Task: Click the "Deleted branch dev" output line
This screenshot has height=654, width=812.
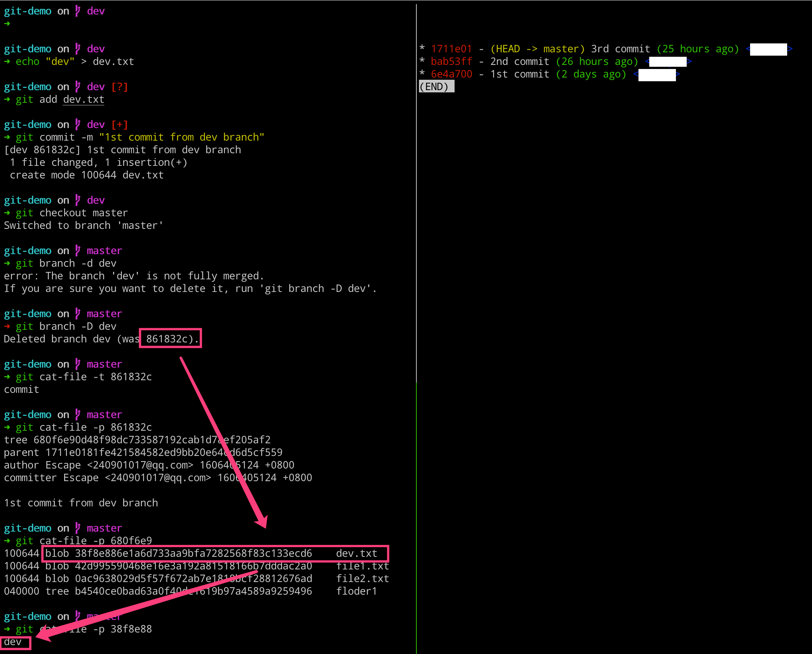Action: (102, 339)
